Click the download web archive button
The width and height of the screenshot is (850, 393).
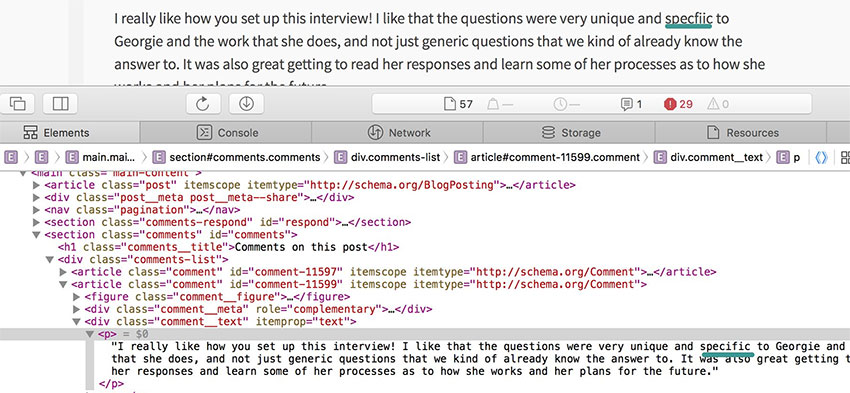tap(247, 103)
